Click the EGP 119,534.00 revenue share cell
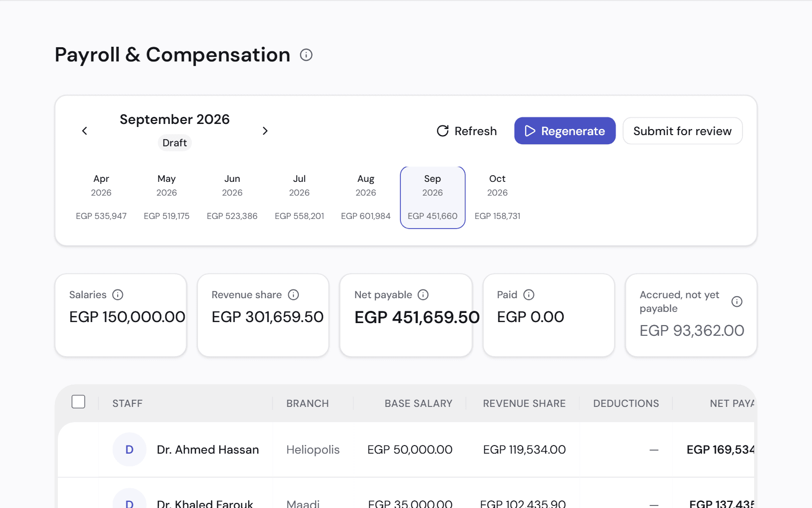 pyautogui.click(x=524, y=450)
